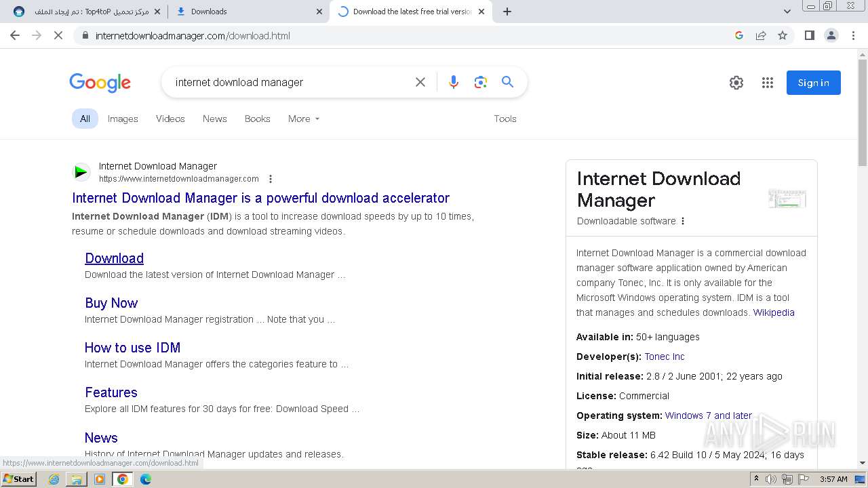
Task: Open the How to use IDM link
Action: point(133,348)
